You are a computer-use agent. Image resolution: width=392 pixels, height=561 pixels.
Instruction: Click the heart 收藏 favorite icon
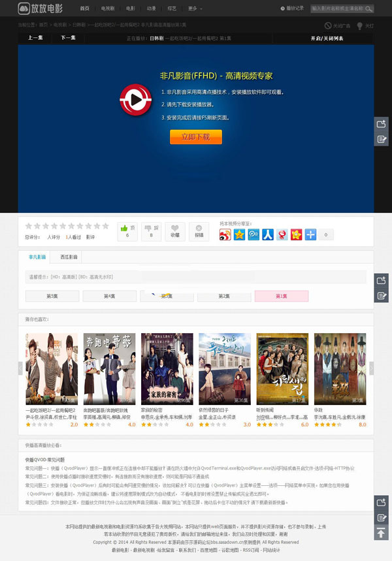tap(174, 229)
